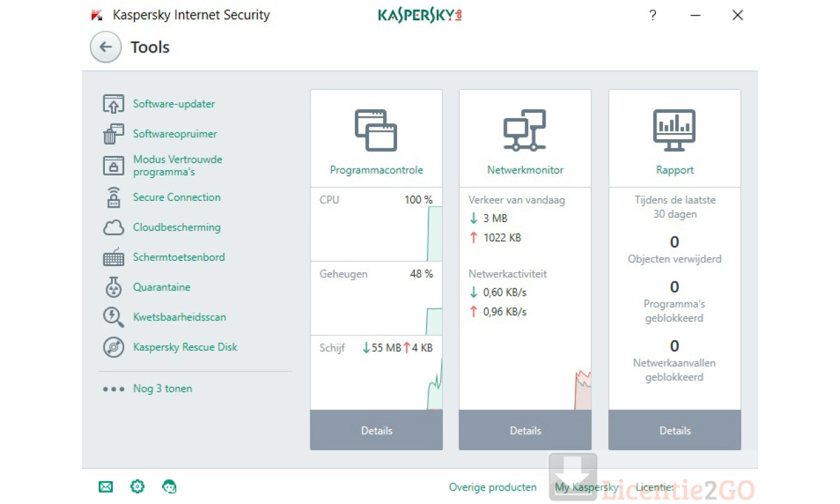Open Details under Programmacontrole
The height and width of the screenshot is (504, 840).
click(x=376, y=430)
